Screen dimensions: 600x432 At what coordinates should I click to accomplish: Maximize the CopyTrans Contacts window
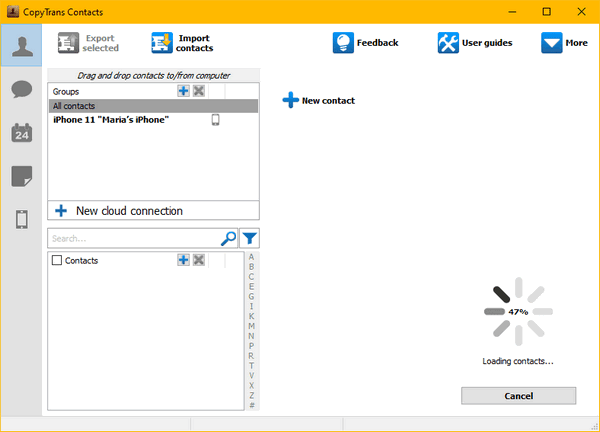546,12
